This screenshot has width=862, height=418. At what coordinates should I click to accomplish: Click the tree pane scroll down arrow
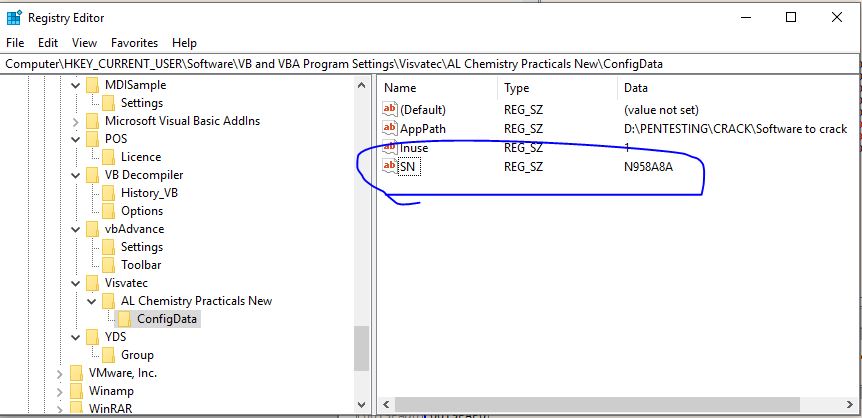361,405
